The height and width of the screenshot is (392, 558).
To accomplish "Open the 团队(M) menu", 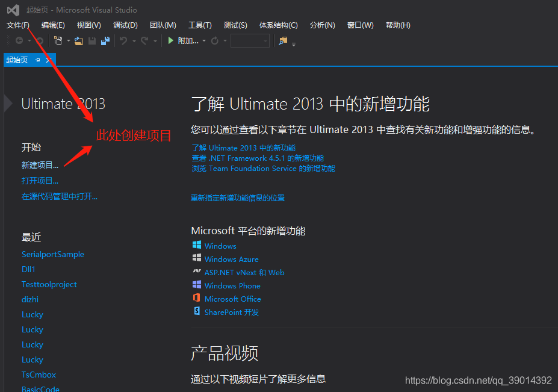I will [163, 25].
